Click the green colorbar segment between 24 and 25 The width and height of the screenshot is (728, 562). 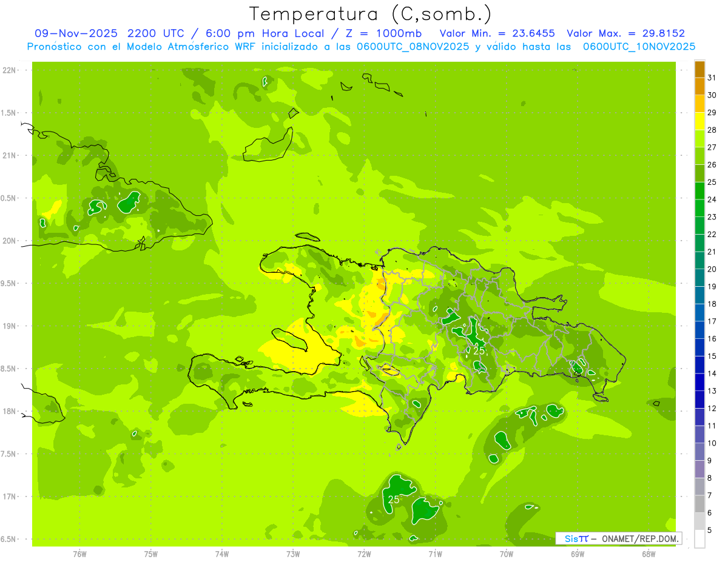699,191
